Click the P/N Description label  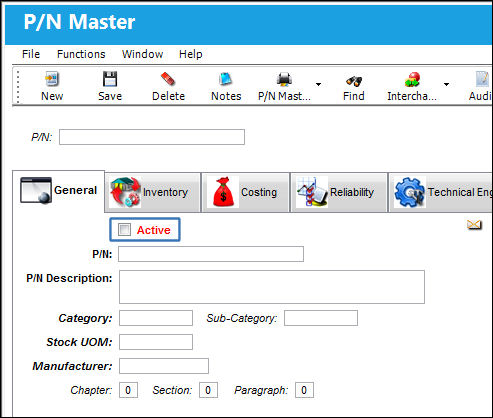click(x=69, y=278)
